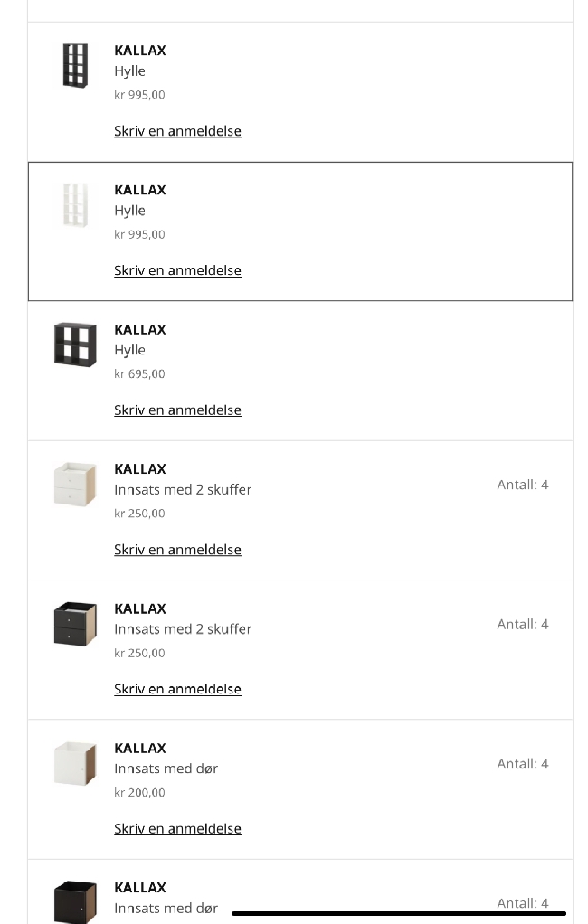Tap the KALLAX title of the kr 695 shelf

point(140,330)
